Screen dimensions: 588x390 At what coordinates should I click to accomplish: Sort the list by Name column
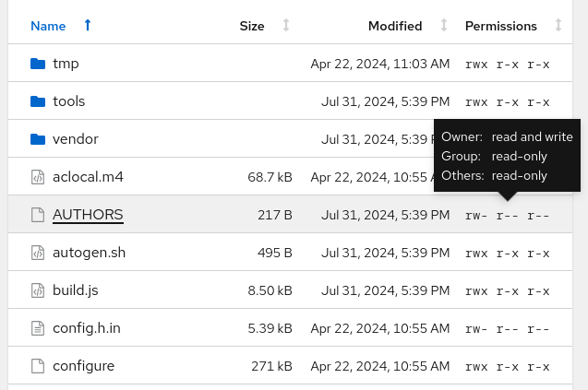point(48,26)
